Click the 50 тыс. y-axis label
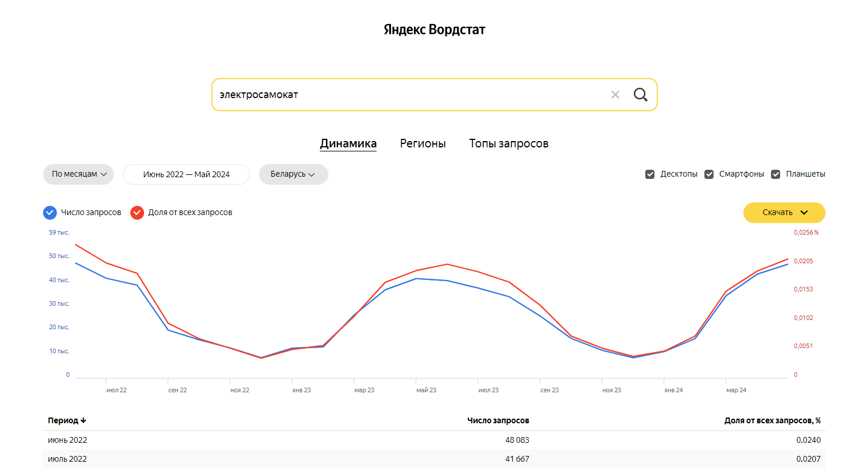Viewport: 868px width, 472px height. (x=59, y=256)
